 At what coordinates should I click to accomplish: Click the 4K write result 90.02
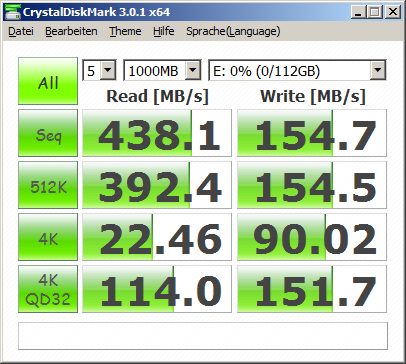(x=312, y=237)
